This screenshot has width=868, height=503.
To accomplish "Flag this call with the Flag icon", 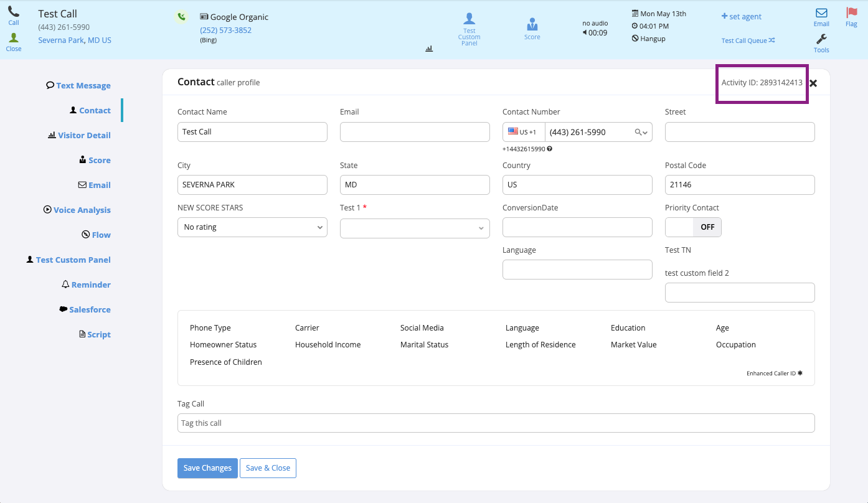I will [x=851, y=12].
